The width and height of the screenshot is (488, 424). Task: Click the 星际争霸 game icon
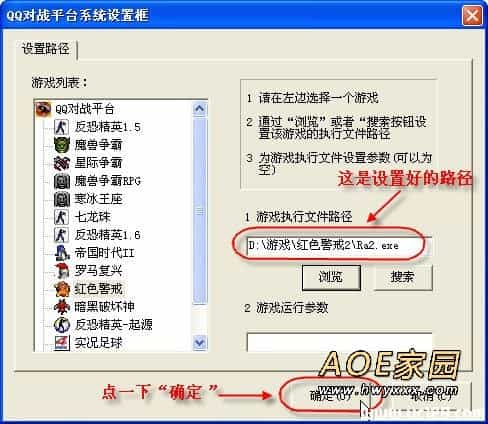point(62,163)
